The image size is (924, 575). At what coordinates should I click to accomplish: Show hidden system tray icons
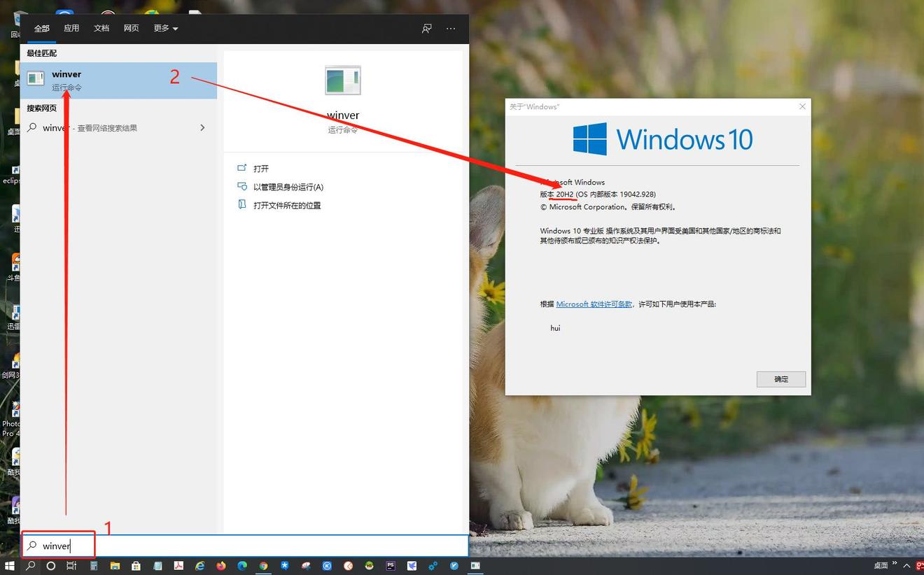(906, 566)
